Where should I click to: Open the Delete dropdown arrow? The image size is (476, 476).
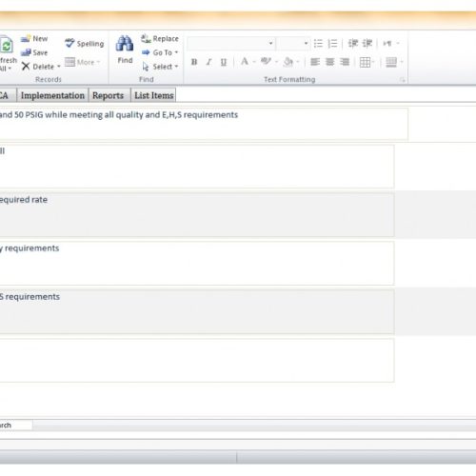(x=58, y=67)
